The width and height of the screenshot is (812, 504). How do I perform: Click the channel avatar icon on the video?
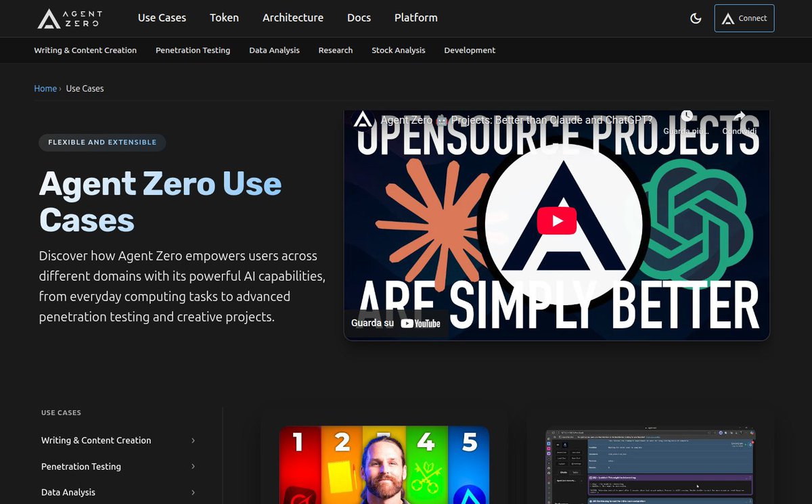[364, 120]
